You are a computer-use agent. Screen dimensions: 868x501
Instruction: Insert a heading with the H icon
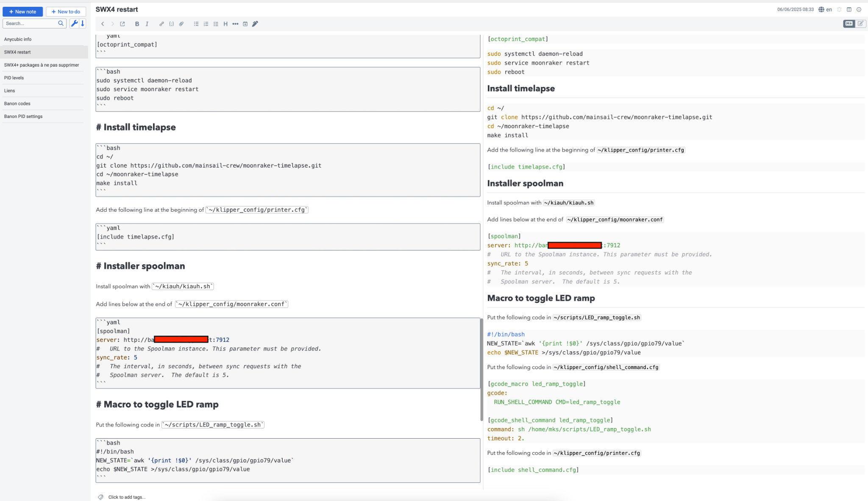coord(225,24)
